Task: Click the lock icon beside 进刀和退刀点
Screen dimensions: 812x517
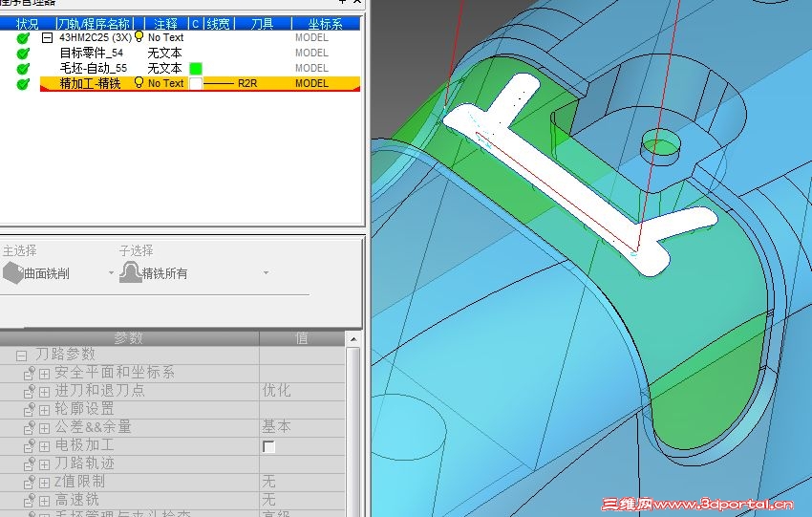Action: click(30, 391)
